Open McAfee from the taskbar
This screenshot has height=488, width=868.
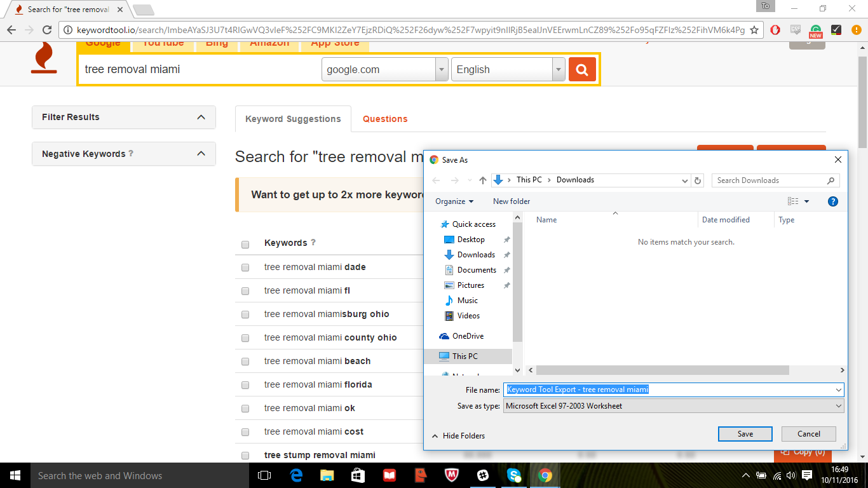452,475
